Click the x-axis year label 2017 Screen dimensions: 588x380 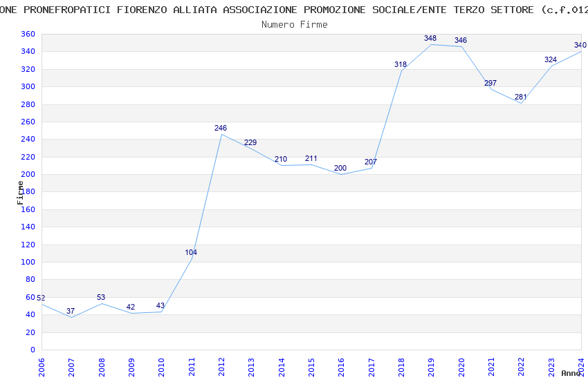(x=371, y=368)
